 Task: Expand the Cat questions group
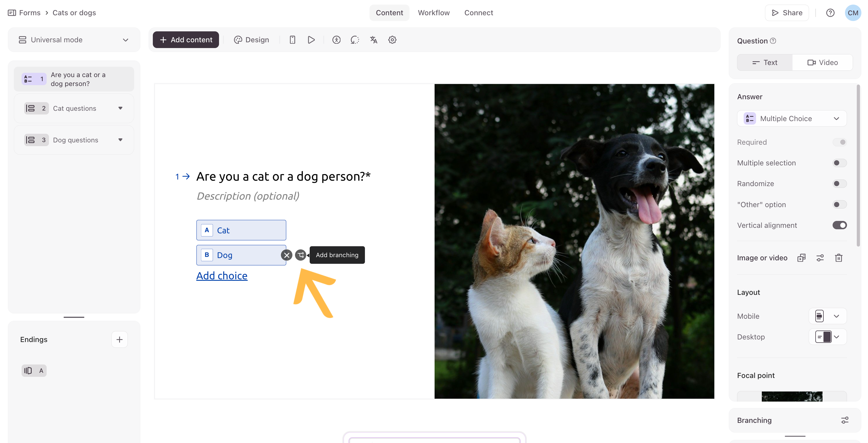(120, 108)
